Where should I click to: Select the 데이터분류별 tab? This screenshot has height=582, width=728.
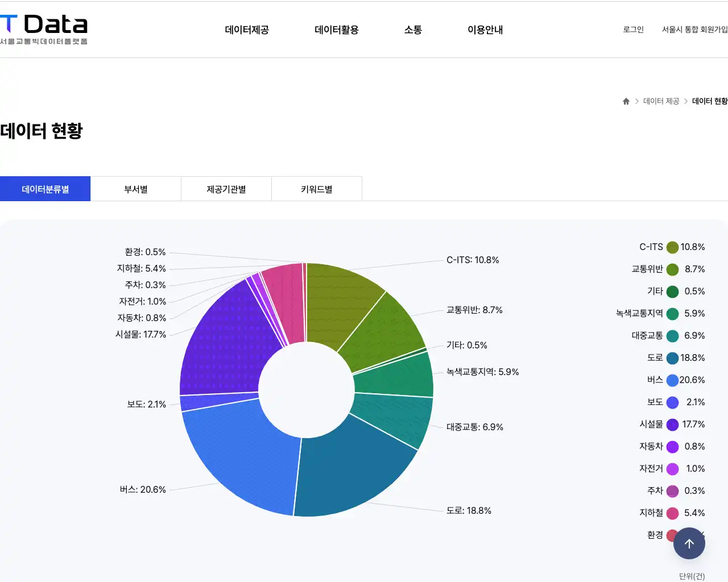tap(45, 188)
